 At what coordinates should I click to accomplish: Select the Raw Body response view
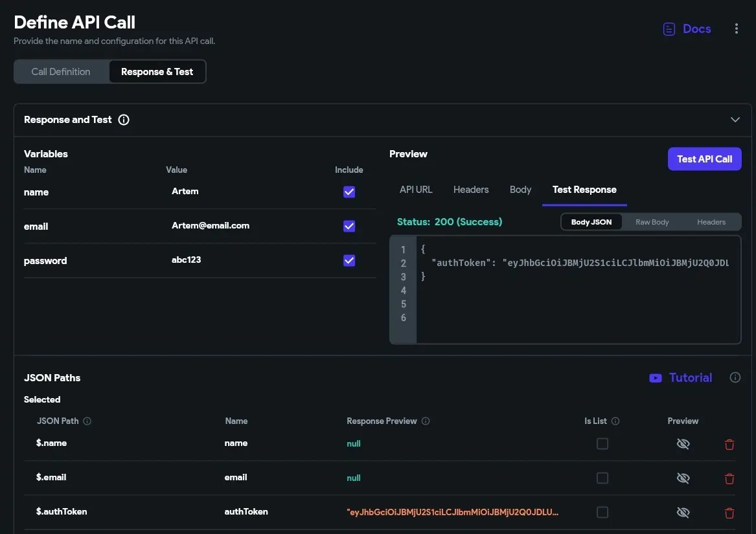[x=652, y=222]
